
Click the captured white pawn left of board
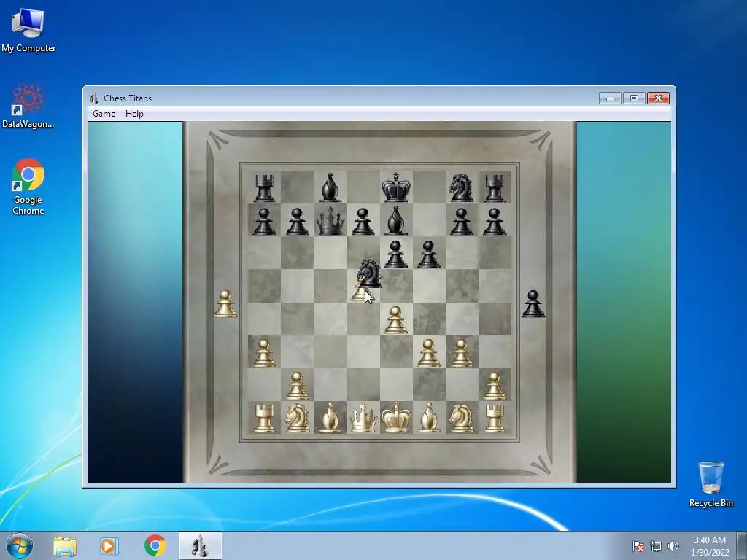pyautogui.click(x=225, y=304)
